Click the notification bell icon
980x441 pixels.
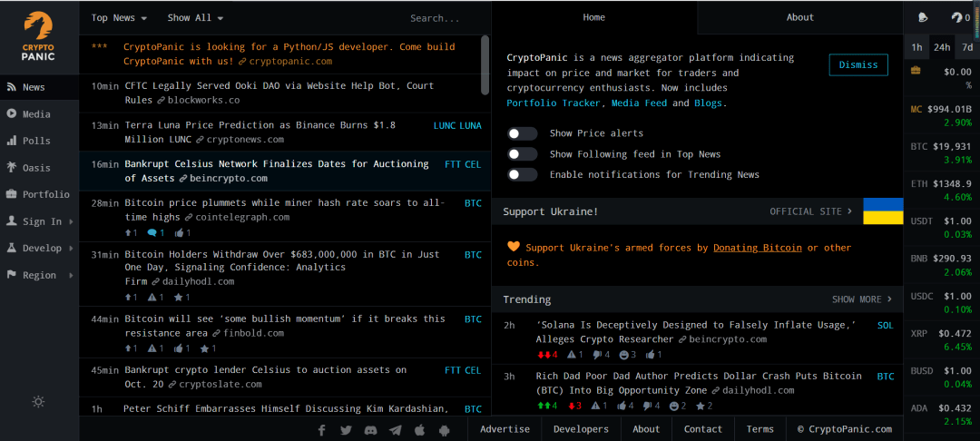(923, 17)
